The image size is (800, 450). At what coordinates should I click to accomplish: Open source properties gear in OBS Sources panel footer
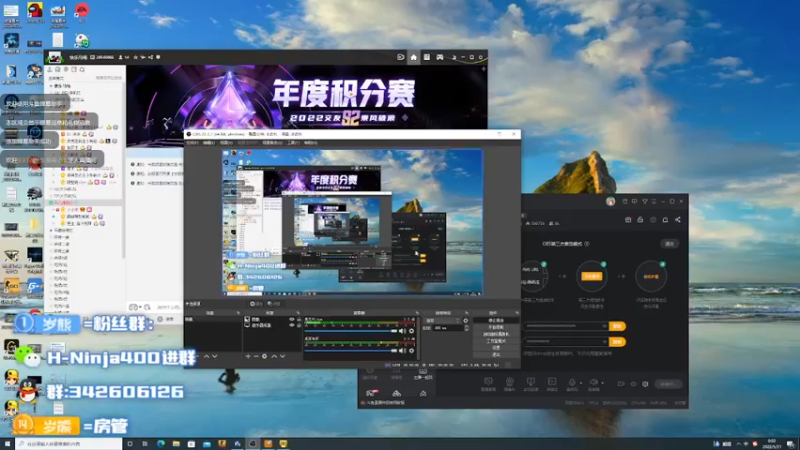264,356
